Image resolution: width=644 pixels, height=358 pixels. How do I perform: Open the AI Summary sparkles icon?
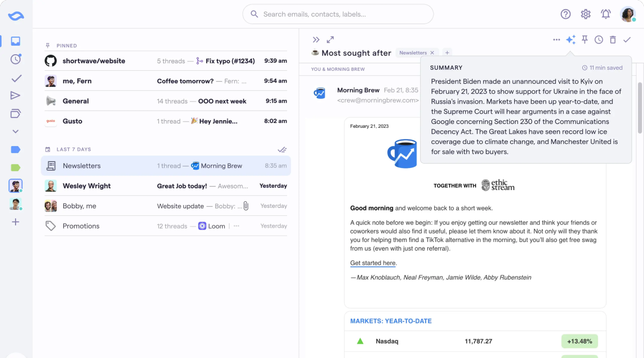(x=570, y=39)
